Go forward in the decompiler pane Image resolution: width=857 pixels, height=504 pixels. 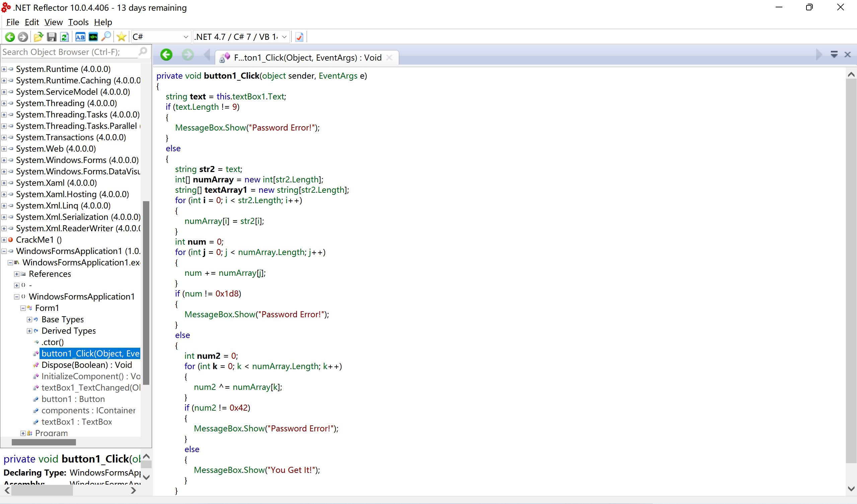pos(187,55)
